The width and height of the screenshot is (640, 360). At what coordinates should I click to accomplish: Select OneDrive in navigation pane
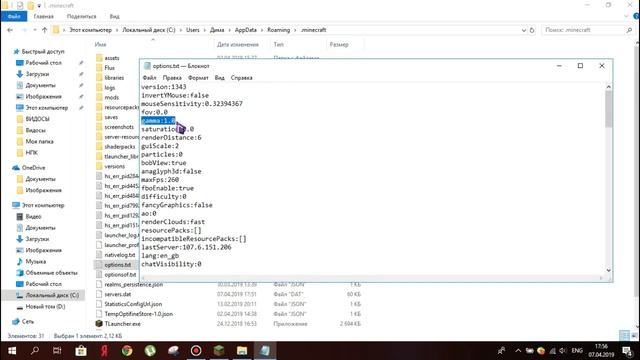click(33, 168)
